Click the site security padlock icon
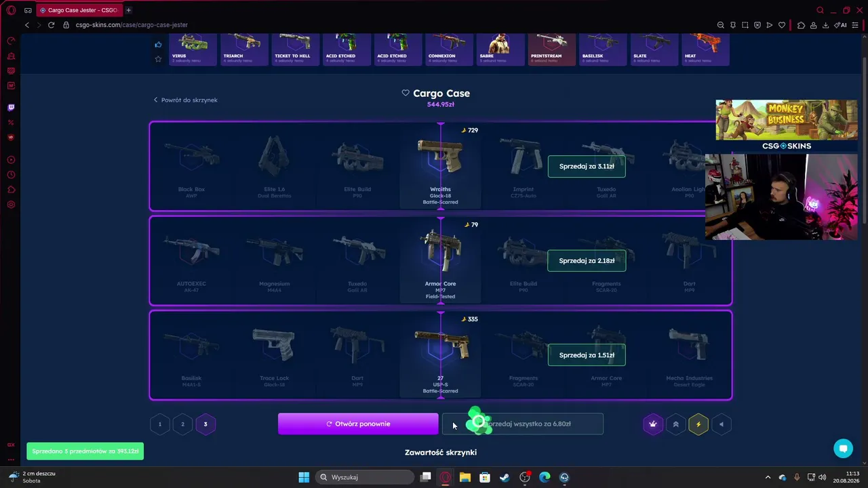 [x=66, y=25]
